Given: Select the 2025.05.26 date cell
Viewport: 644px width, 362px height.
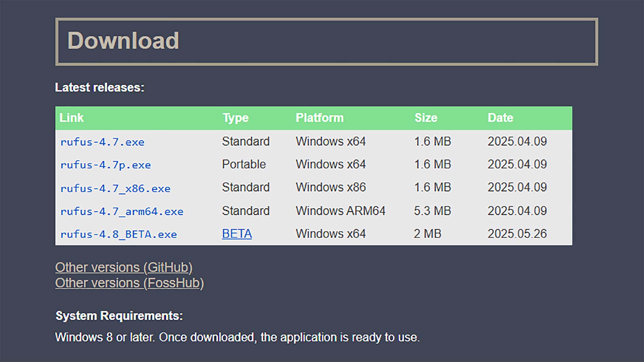Looking at the screenshot, I should tap(517, 234).
